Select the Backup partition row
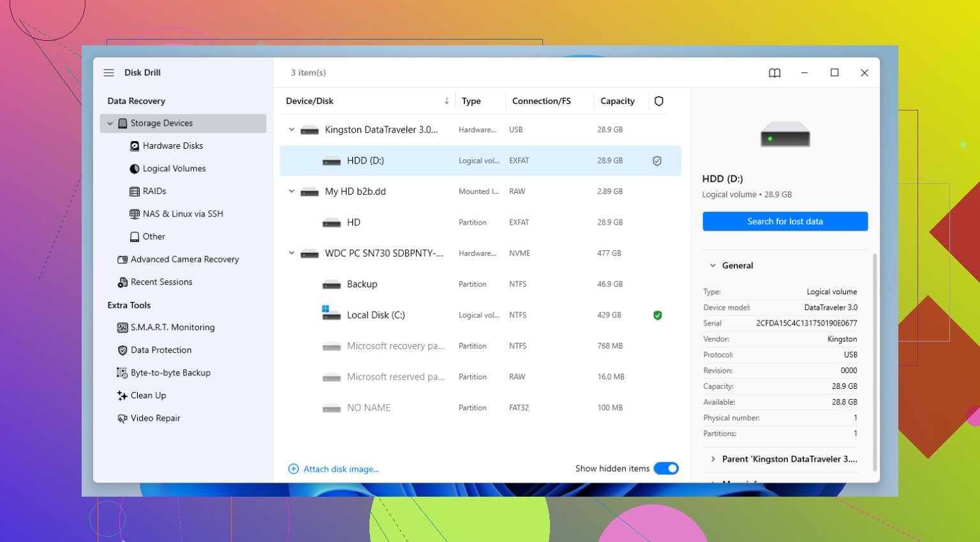 tap(480, 285)
